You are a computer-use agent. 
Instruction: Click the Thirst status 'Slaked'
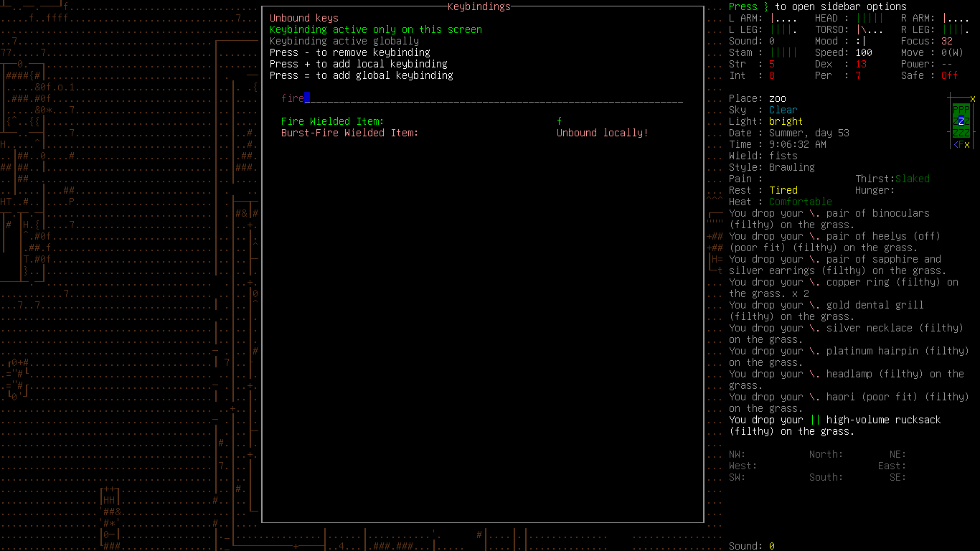913,179
